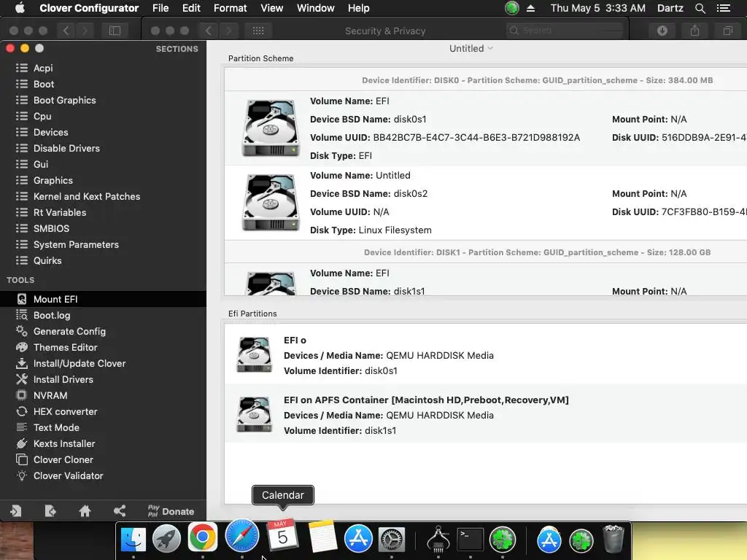The height and width of the screenshot is (560, 747).
Task: Click the share icon in sidebar footer
Action: (x=120, y=511)
